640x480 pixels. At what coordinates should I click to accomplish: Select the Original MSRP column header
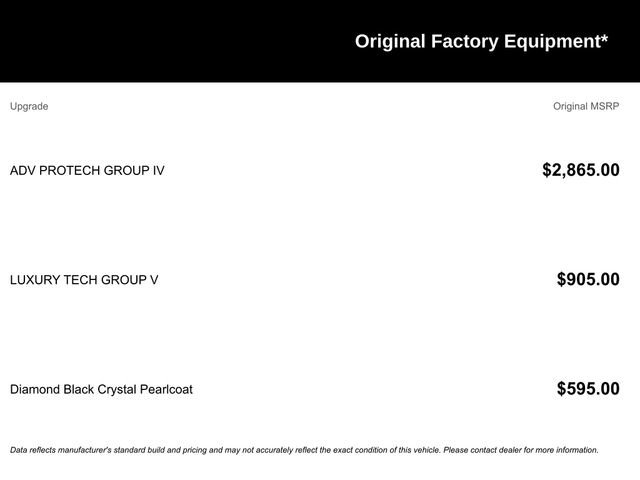(586, 106)
